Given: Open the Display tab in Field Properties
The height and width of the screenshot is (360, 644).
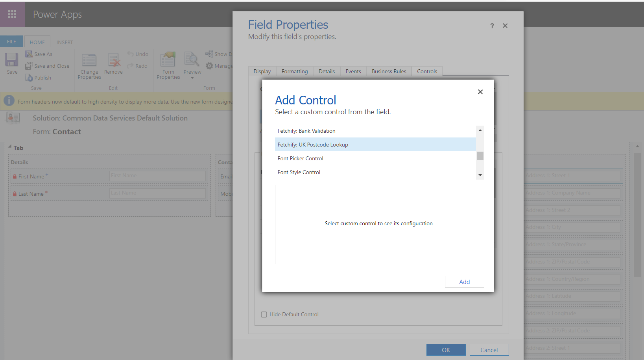Looking at the screenshot, I should point(262,71).
